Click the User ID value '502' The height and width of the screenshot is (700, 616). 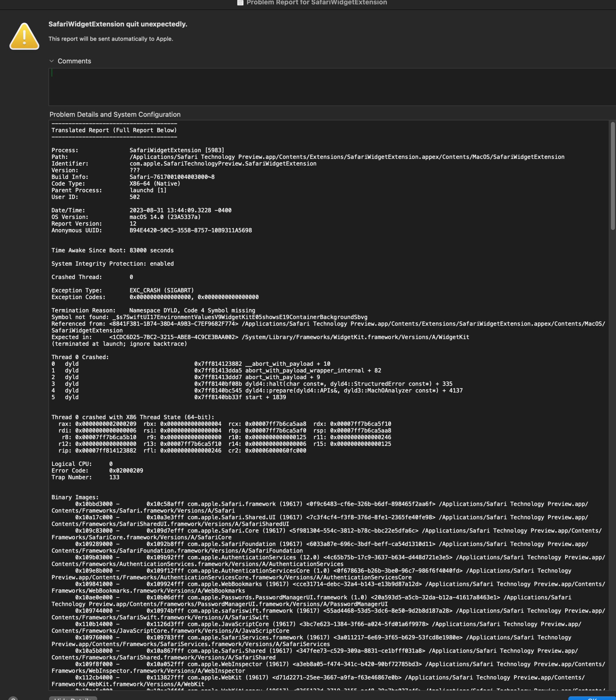coord(135,197)
